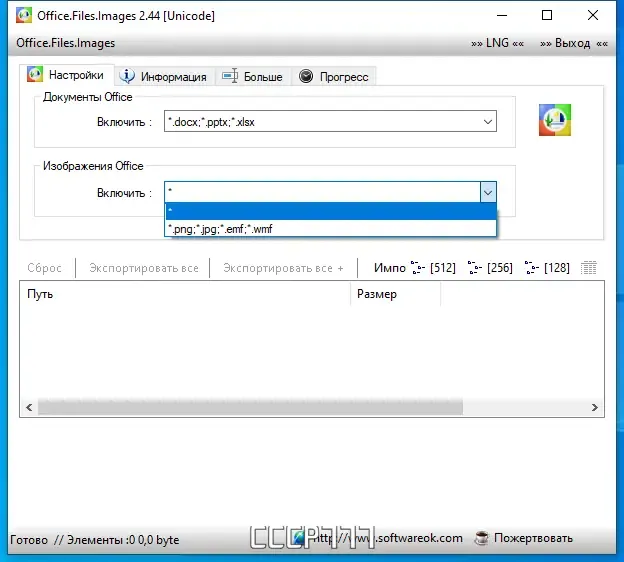
Task: Open the LNG language menu
Action: click(497, 43)
